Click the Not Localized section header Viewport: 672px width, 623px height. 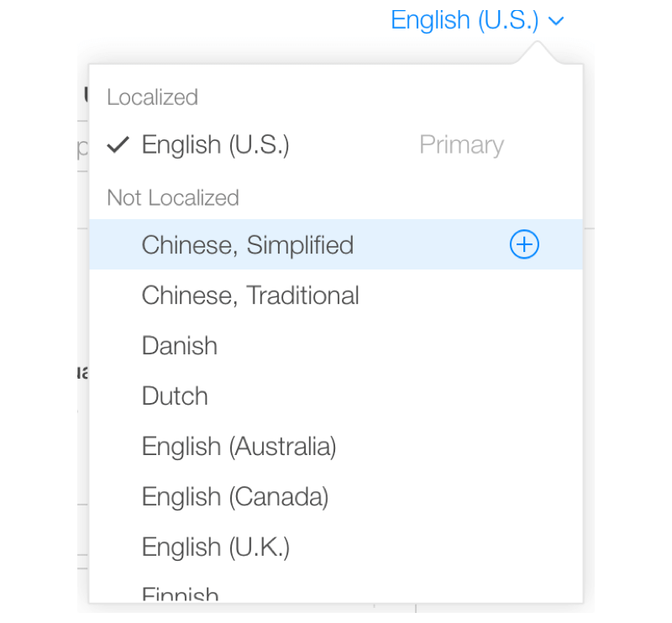pyautogui.click(x=173, y=197)
